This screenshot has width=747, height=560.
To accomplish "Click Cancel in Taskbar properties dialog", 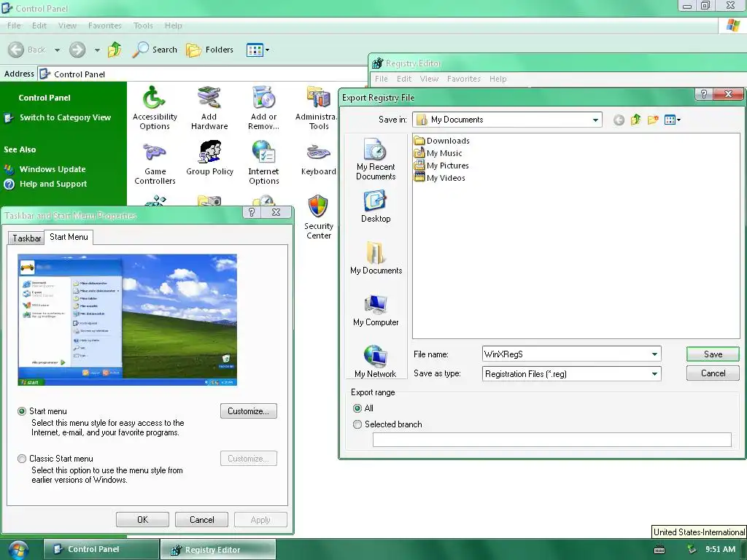I will click(201, 519).
